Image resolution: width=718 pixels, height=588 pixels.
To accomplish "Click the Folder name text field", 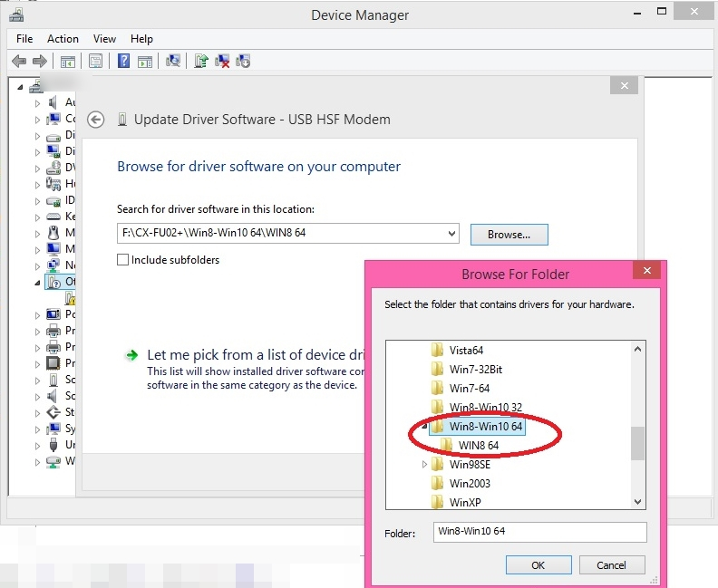I will point(540,532).
